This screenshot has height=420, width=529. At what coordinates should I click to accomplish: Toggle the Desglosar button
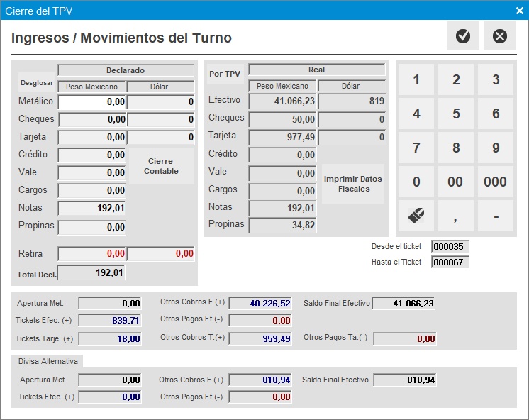click(x=35, y=83)
